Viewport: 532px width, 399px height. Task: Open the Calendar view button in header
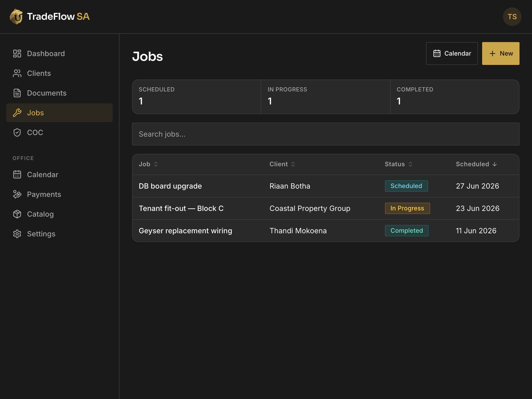pos(452,54)
